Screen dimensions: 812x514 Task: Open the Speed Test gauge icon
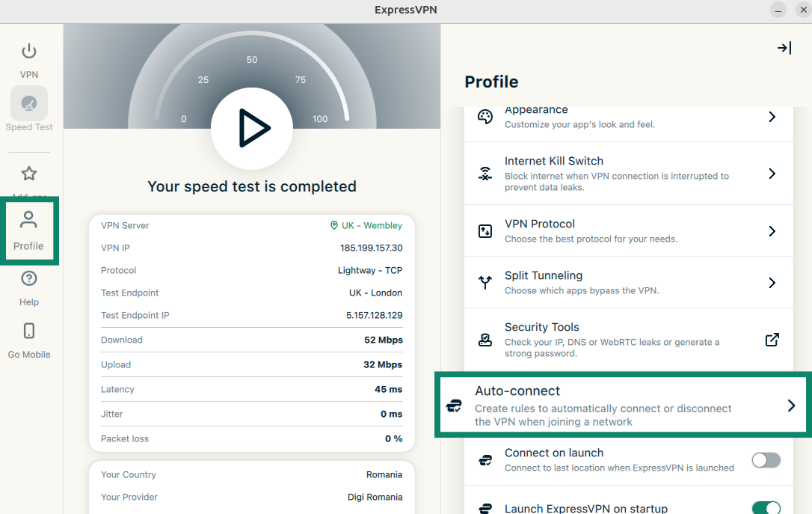[x=29, y=104]
